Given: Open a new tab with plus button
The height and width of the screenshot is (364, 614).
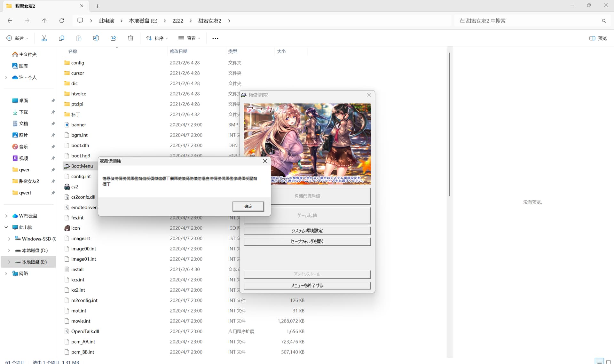Looking at the screenshot, I should point(98,6).
